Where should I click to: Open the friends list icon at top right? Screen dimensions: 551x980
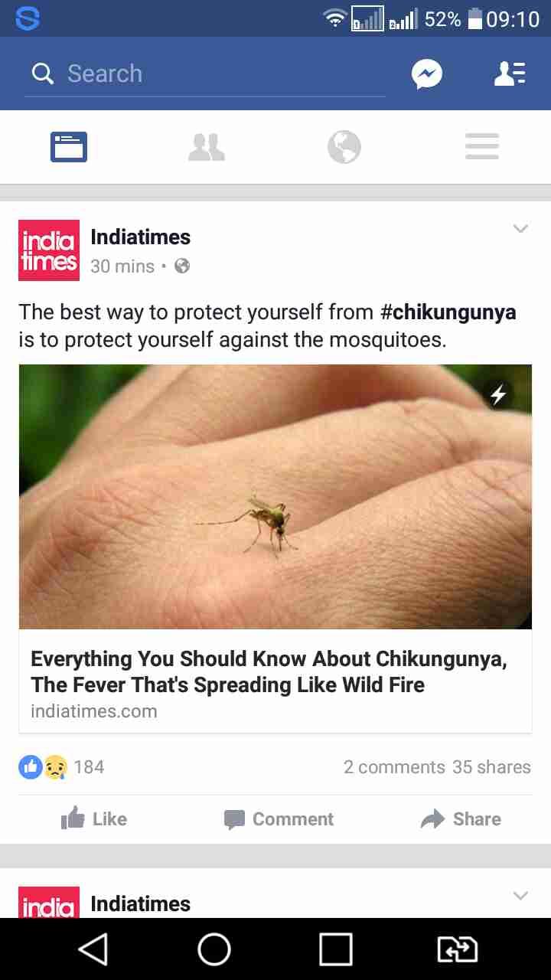(x=510, y=73)
